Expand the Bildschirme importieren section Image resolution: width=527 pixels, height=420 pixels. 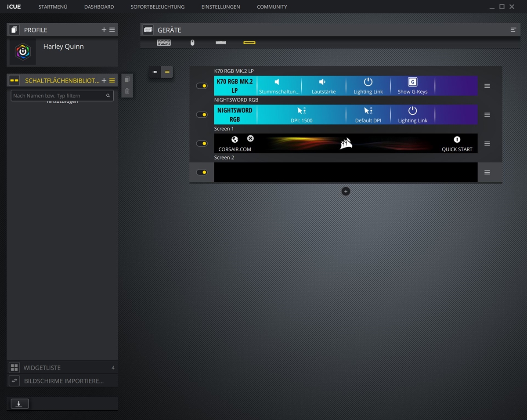coord(62,381)
